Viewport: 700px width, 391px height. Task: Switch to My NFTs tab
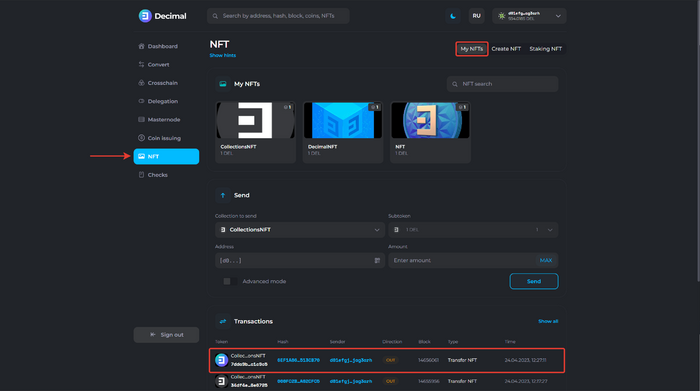472,49
